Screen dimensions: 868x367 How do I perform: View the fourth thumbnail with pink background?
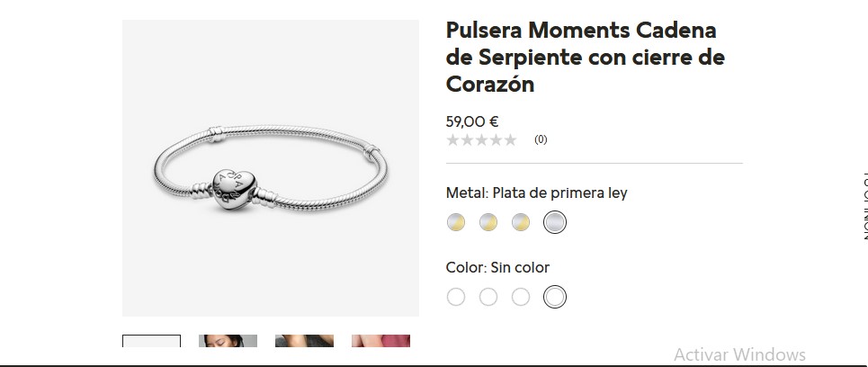pos(380,341)
